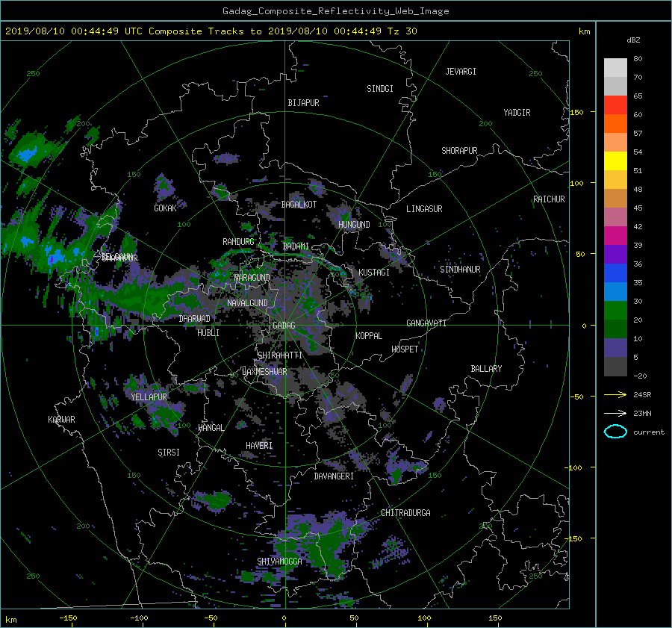Click the GANGAVATI city label
The height and width of the screenshot is (628, 672).
426,323
